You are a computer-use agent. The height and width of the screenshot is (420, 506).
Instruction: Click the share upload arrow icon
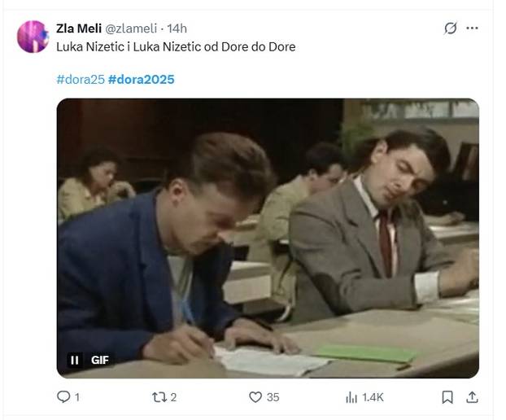[x=472, y=397]
